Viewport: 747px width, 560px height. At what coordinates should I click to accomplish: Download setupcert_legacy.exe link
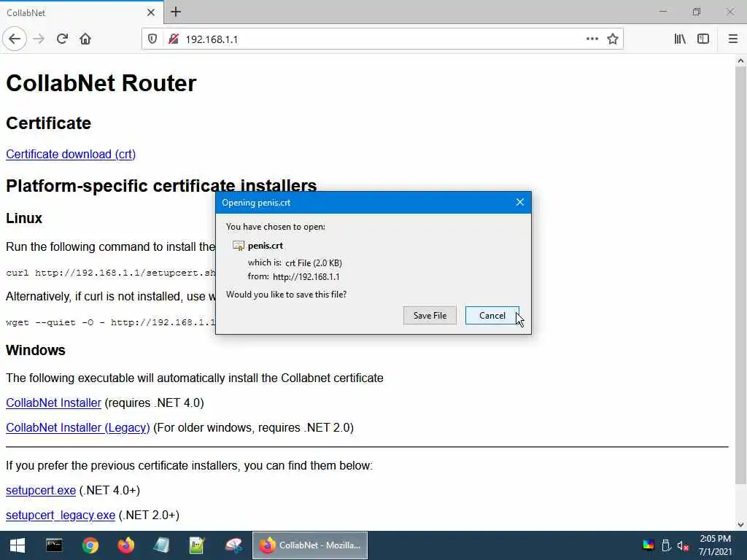[61, 516]
